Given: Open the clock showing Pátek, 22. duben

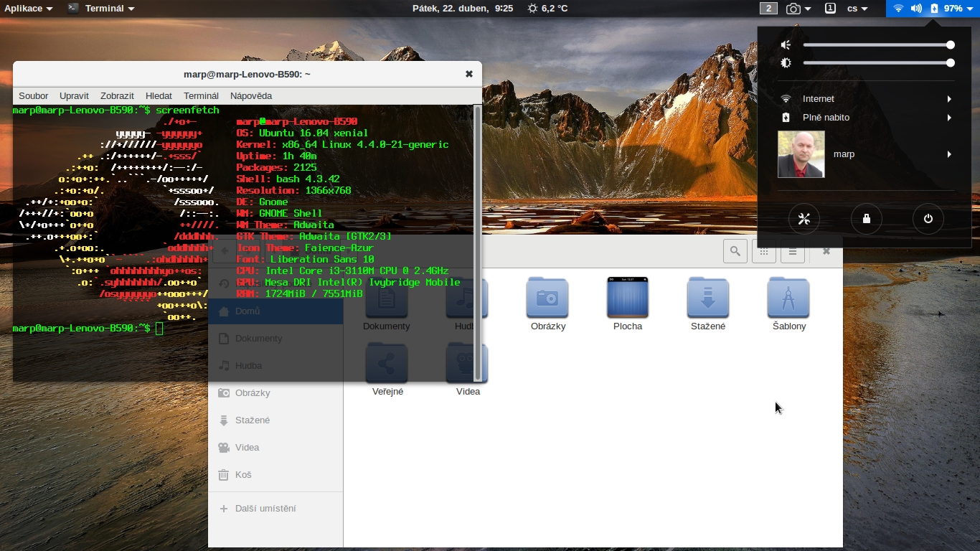Looking at the screenshot, I should 463,9.
